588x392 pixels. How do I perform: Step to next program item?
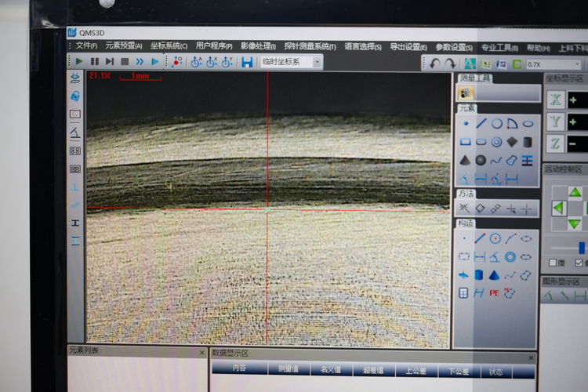point(110,61)
